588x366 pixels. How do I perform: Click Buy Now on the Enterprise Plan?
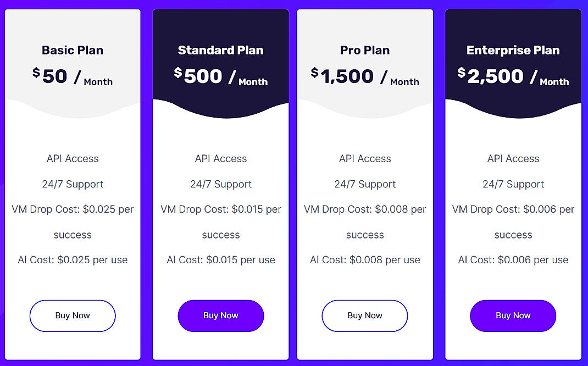pyautogui.click(x=513, y=315)
